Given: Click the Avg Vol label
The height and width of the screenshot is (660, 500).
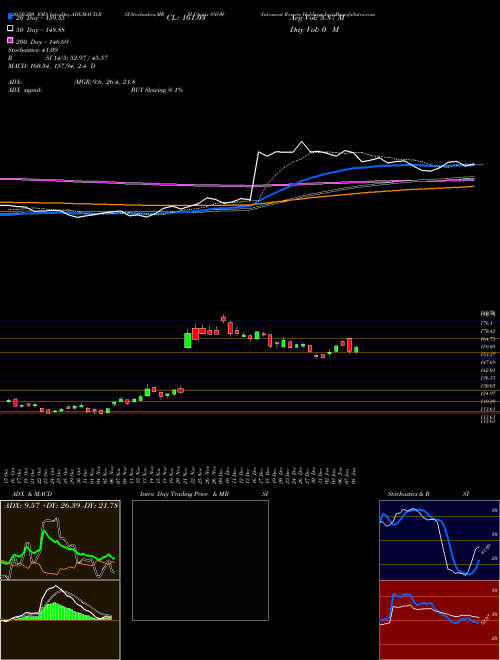Looking at the screenshot, I should click(x=317, y=18).
